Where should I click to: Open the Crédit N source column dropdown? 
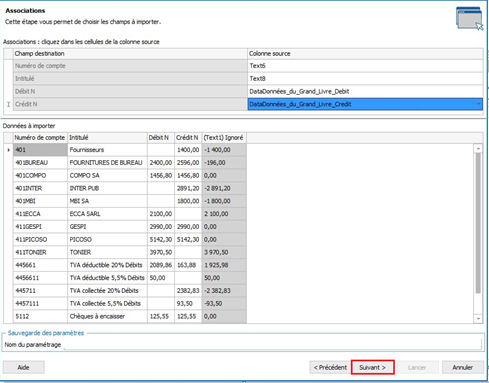(x=479, y=104)
